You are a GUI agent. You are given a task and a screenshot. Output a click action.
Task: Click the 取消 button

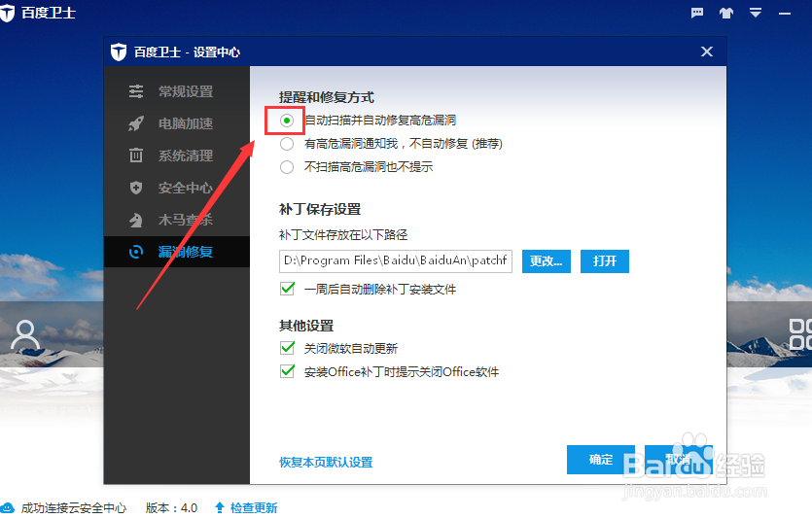(x=679, y=460)
